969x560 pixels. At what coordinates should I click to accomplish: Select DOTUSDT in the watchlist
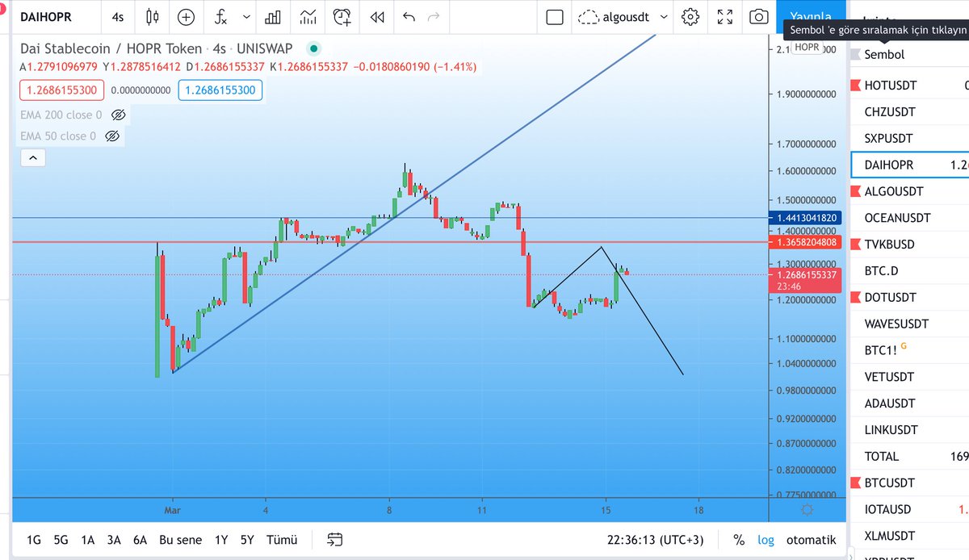point(909,298)
